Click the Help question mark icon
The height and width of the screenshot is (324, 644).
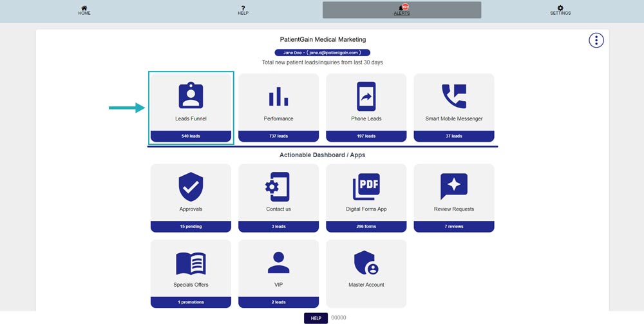point(243,8)
